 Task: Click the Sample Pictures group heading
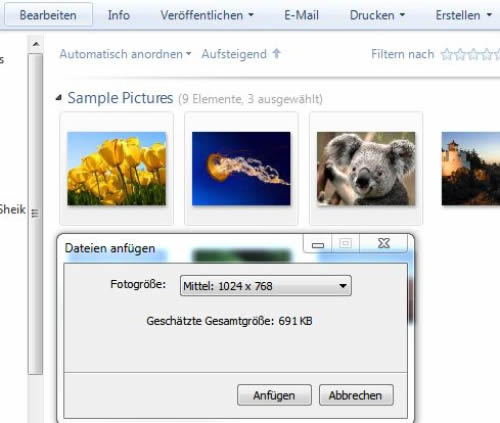click(x=120, y=98)
